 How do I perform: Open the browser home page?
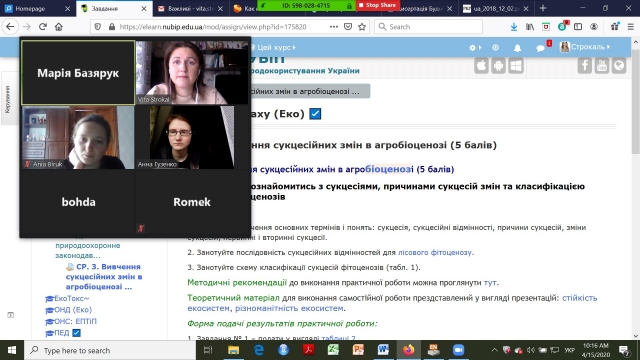tap(59, 27)
